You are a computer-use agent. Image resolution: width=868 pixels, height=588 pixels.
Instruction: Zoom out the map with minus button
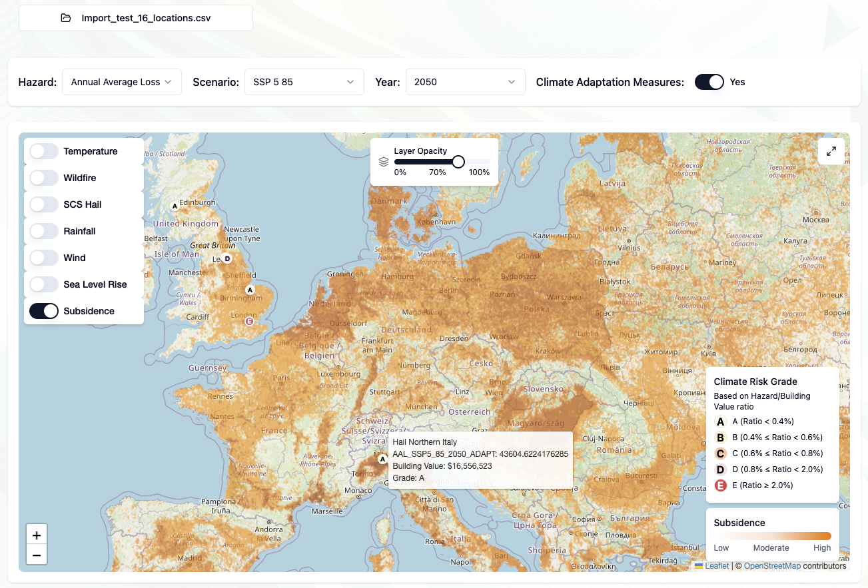tap(37, 555)
